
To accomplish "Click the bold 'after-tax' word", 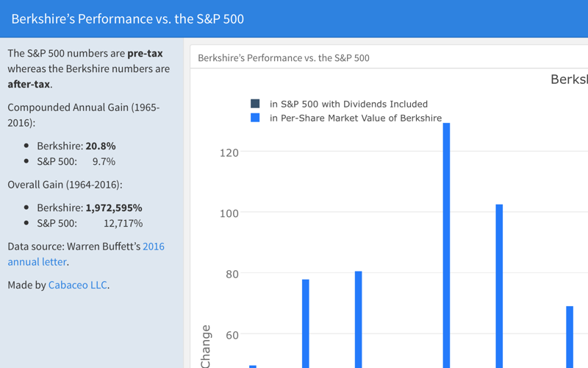I will (x=29, y=84).
